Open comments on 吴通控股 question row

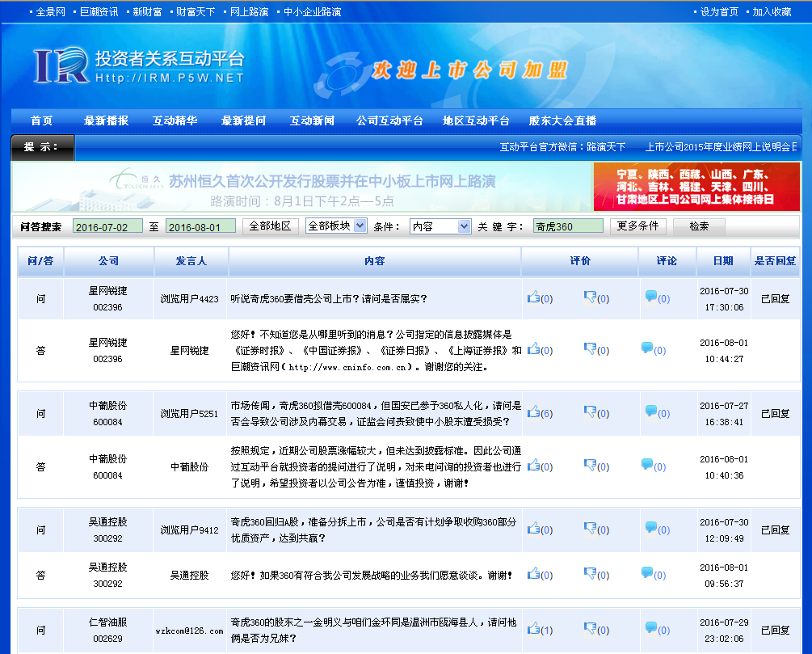[x=650, y=529]
